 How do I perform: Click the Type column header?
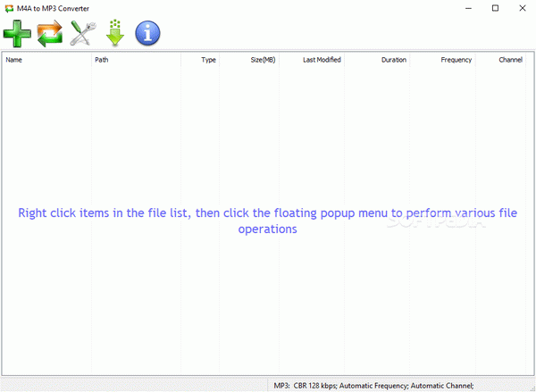point(200,60)
